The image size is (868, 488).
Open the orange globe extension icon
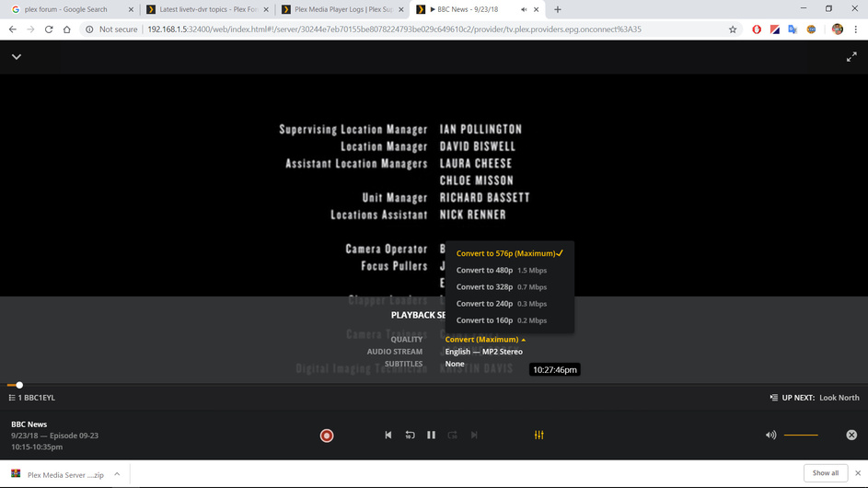tap(811, 29)
